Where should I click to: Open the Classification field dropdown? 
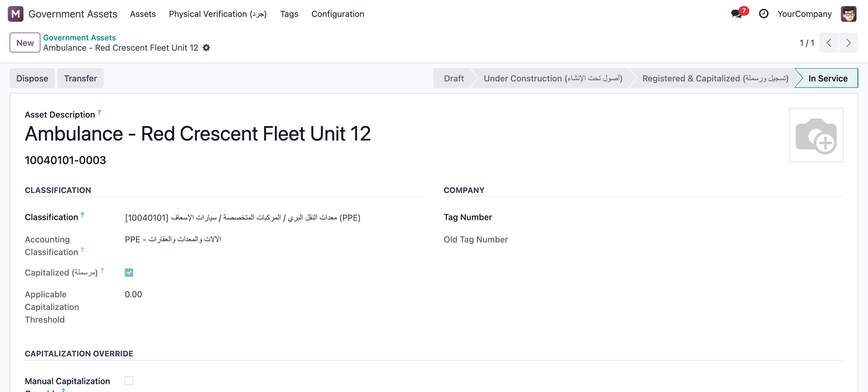point(243,218)
